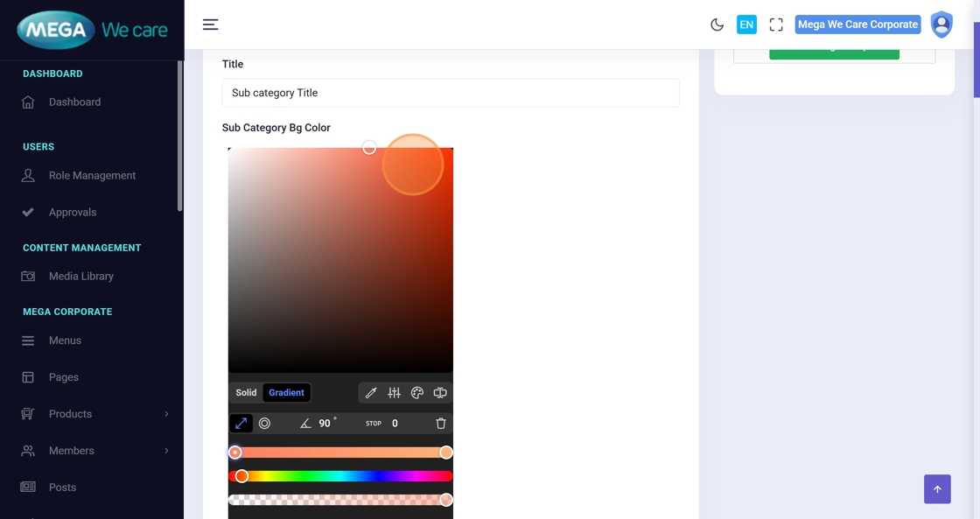Image resolution: width=980 pixels, height=519 pixels.
Task: Enter fullscreen mode
Action: click(x=776, y=25)
